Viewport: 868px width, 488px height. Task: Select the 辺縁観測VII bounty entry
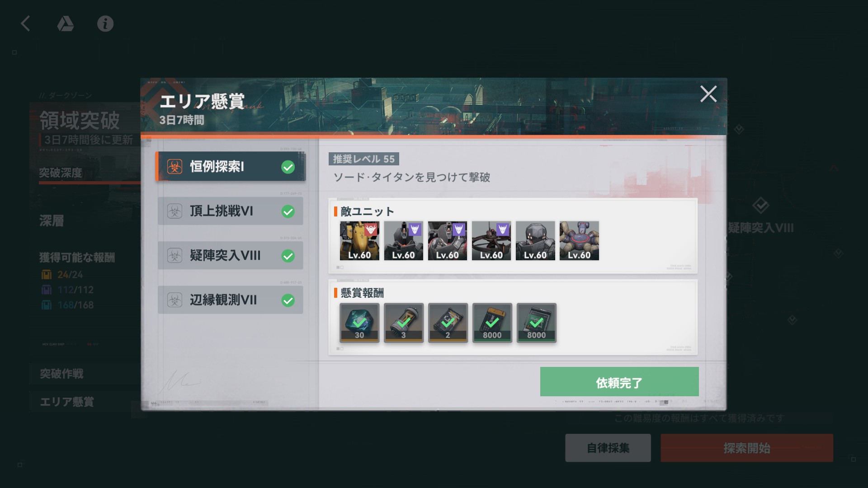(231, 300)
